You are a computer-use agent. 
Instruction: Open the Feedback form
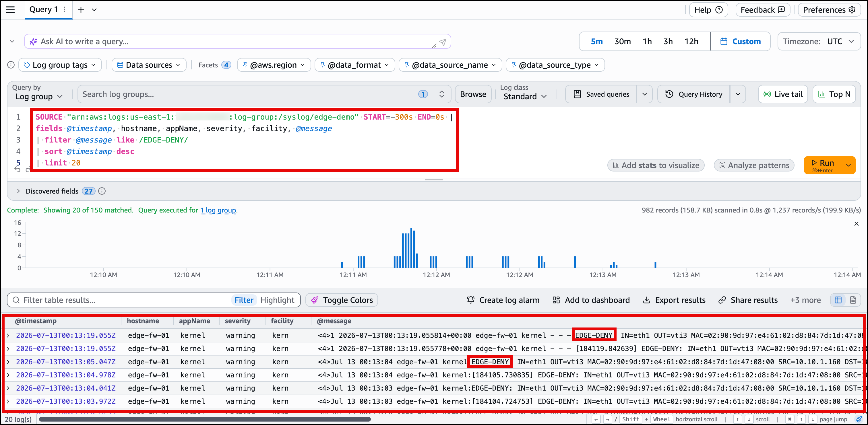click(x=763, y=10)
